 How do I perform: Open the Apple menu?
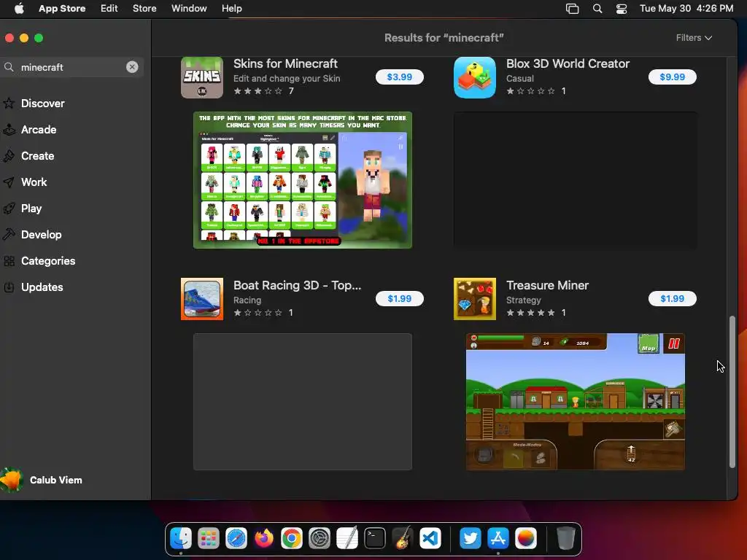(19, 9)
